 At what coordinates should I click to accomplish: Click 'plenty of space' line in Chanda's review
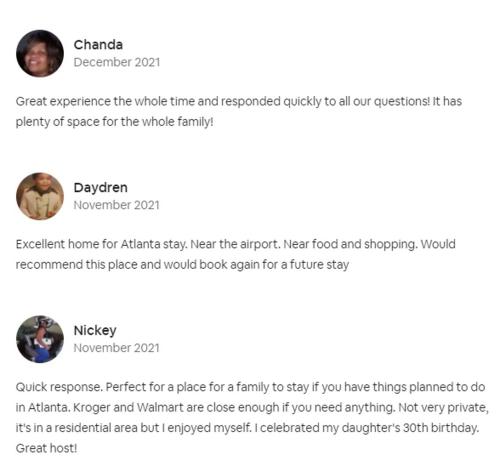[x=114, y=122]
